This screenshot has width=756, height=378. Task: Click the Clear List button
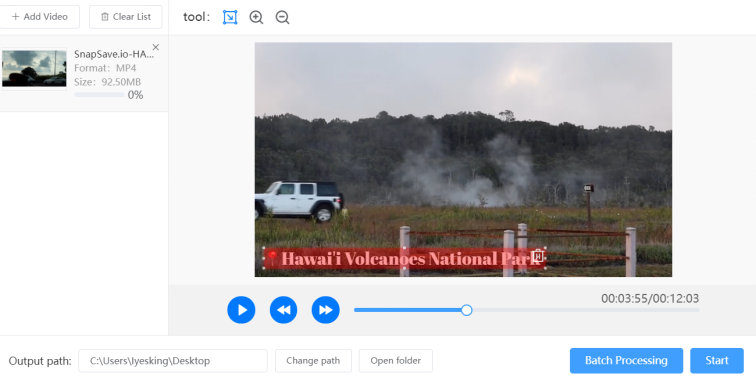tap(125, 17)
